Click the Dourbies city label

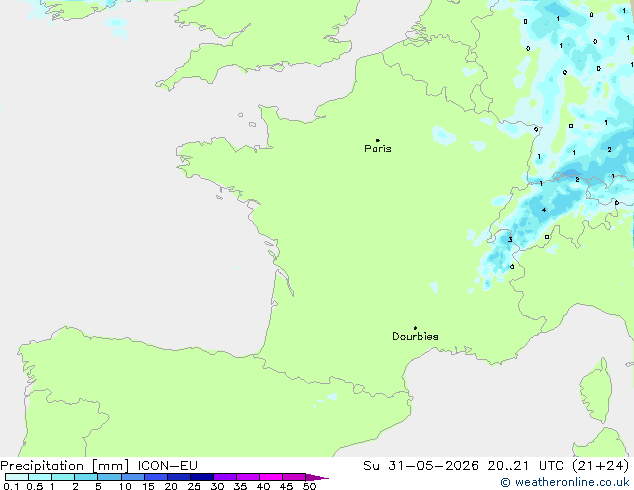pyautogui.click(x=415, y=336)
